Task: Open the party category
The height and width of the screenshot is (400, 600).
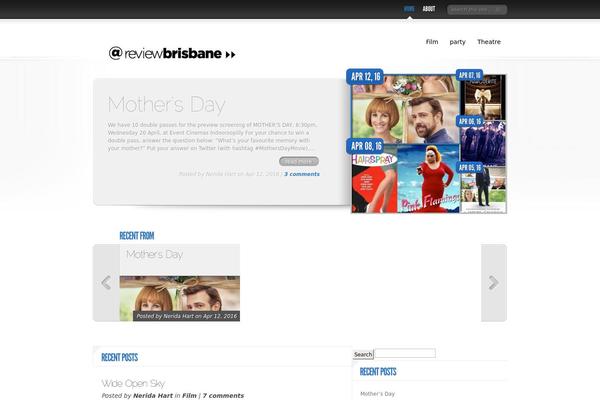Action: (x=457, y=42)
